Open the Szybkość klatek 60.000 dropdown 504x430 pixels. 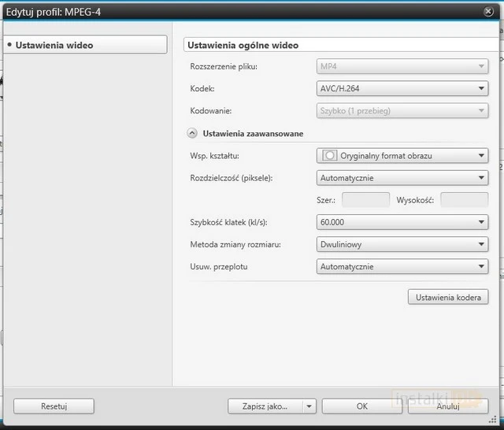pyautogui.click(x=402, y=222)
